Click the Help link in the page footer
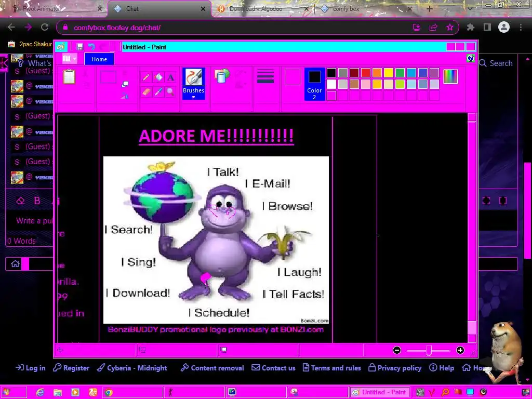Screen dimensions: 532x399 pos(442,368)
